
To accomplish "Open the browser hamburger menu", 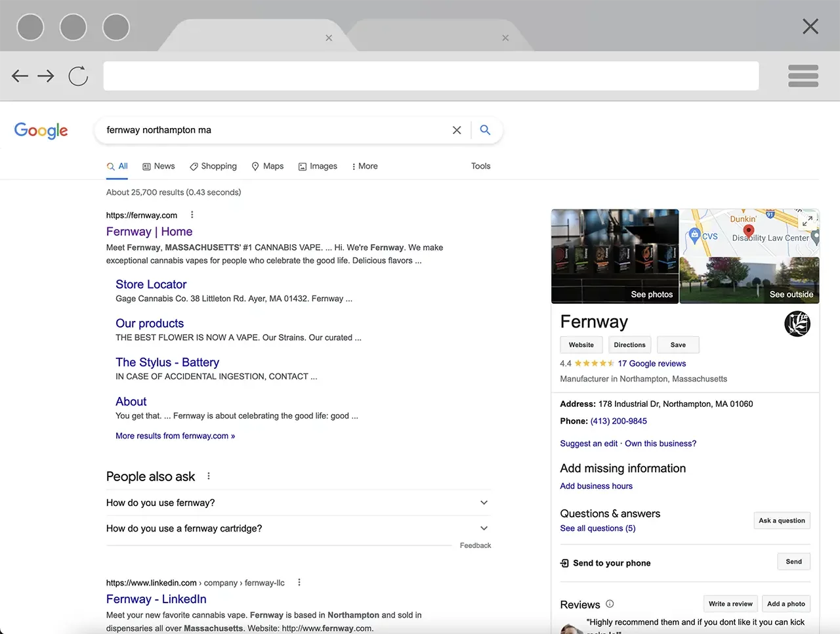I will point(803,76).
